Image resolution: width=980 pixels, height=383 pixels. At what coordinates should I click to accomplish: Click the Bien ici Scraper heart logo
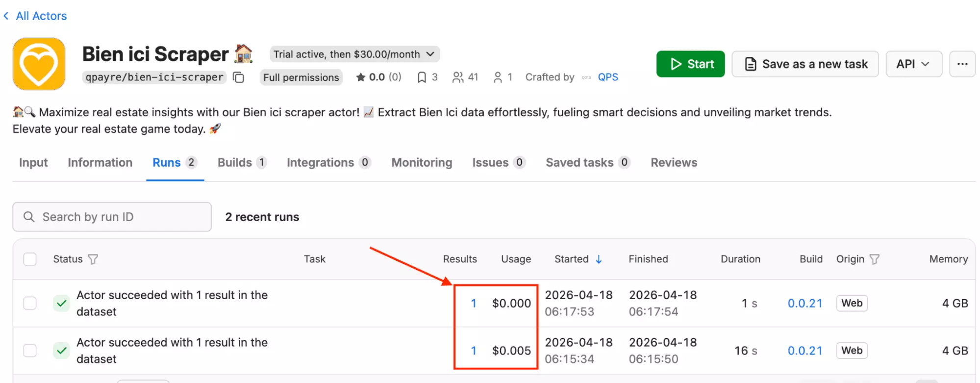point(39,64)
